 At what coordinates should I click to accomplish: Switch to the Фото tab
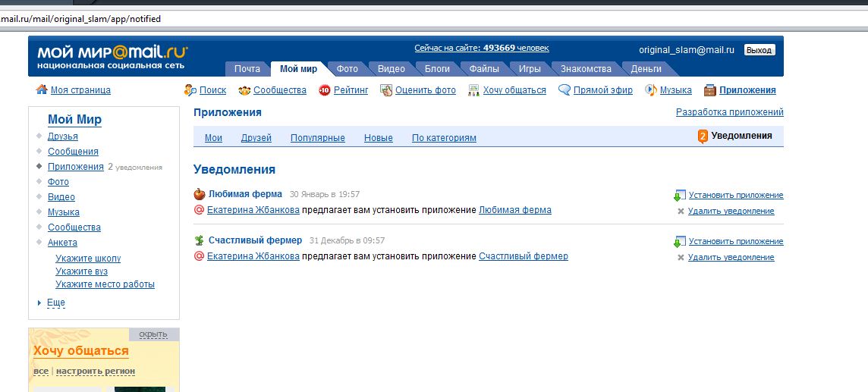(x=347, y=69)
